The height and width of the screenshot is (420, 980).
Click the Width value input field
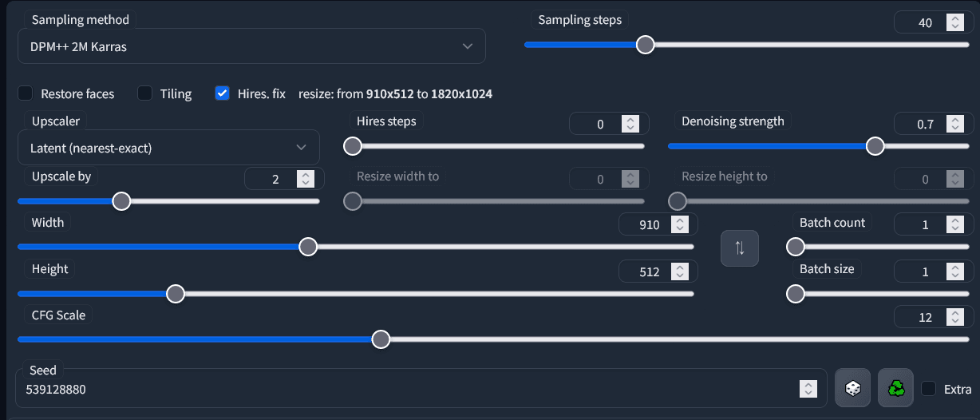pos(648,225)
